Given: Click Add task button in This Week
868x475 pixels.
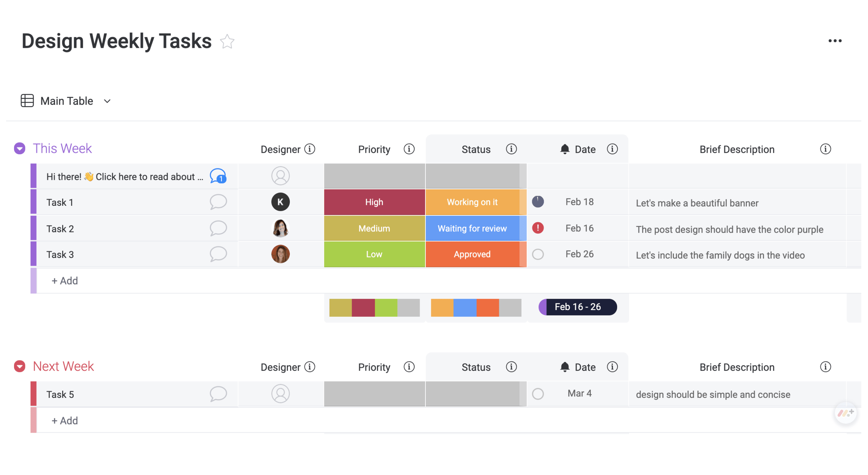Looking at the screenshot, I should point(64,281).
